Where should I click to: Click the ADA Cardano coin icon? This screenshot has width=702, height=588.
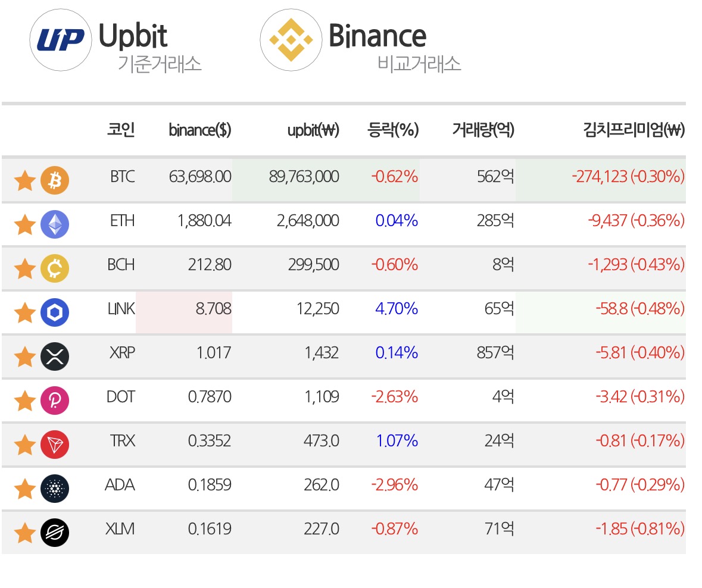point(55,488)
